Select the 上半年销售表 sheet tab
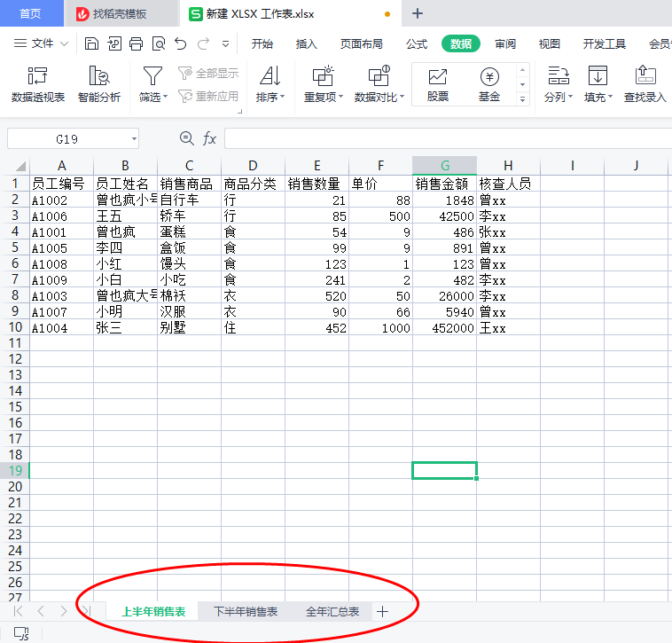Viewport: 672px width, 643px height. 153,612
